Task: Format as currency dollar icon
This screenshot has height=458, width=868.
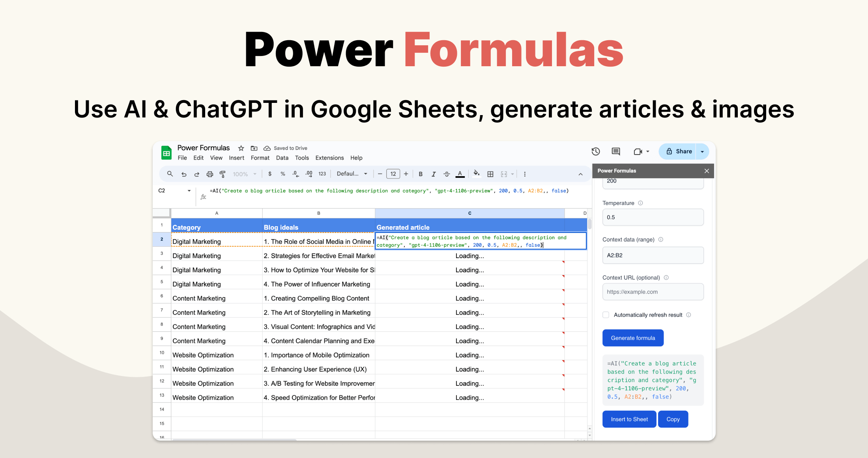Action: pyautogui.click(x=270, y=174)
